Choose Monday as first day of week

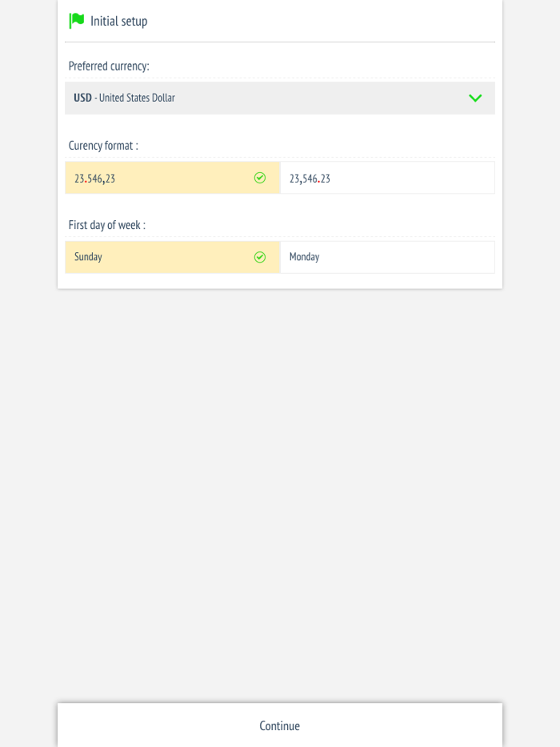pos(387,257)
